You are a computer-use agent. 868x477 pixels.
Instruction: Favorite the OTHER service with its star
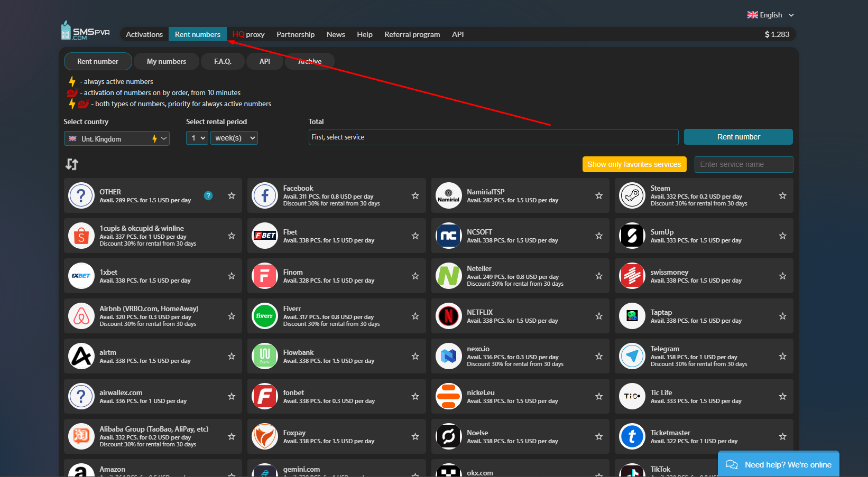click(x=232, y=195)
